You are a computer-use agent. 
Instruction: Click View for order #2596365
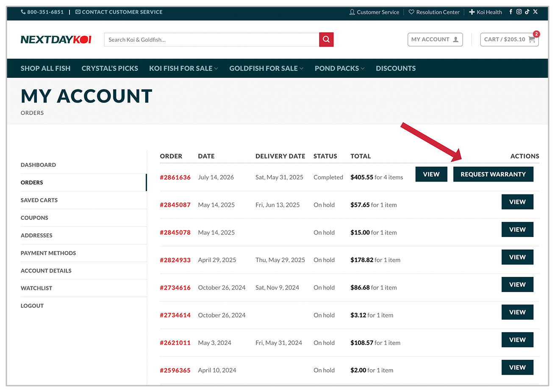pos(517,367)
